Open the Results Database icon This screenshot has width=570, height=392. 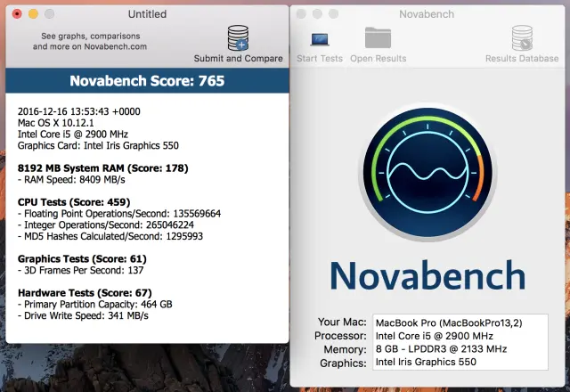pyautogui.click(x=521, y=38)
